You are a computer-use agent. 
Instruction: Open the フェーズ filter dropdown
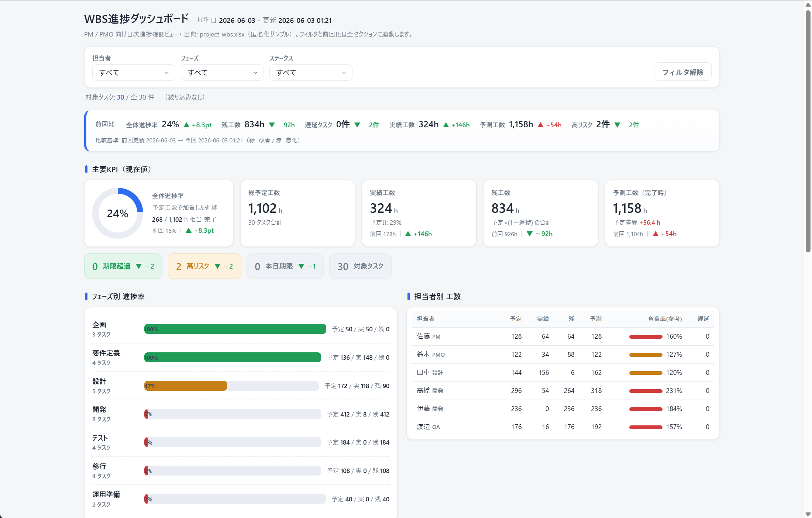tap(222, 73)
